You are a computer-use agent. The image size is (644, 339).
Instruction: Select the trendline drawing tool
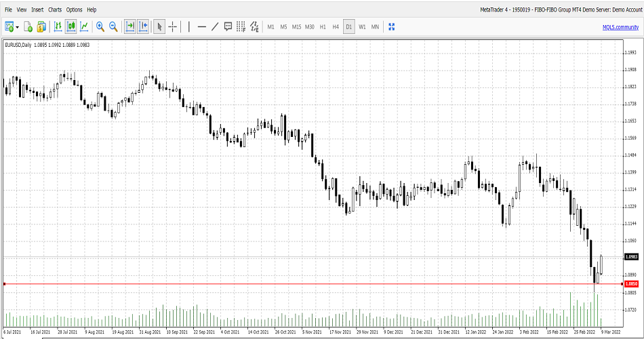click(x=215, y=26)
